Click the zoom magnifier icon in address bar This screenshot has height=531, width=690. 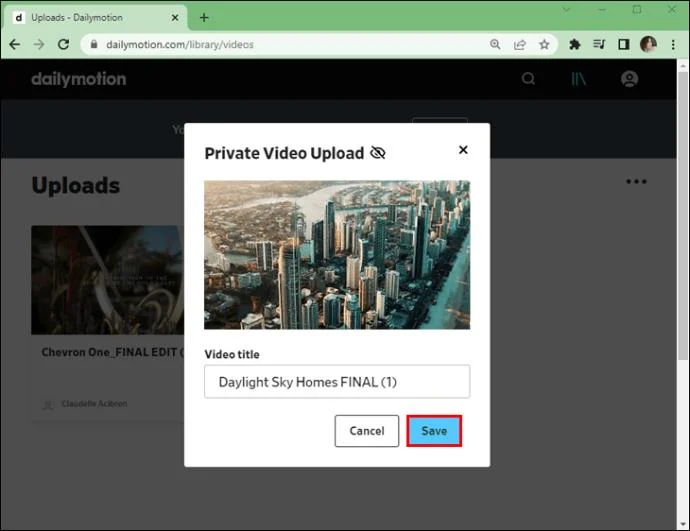(495, 44)
